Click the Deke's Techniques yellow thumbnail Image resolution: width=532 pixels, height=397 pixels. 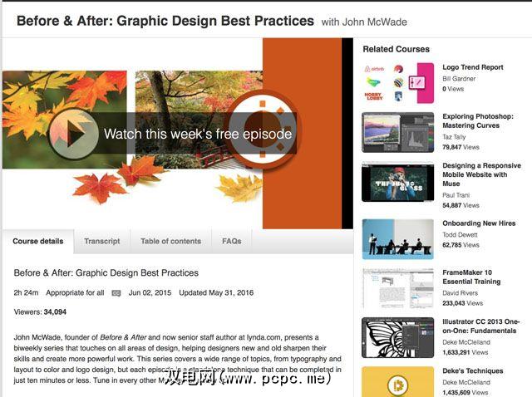pyautogui.click(x=398, y=382)
